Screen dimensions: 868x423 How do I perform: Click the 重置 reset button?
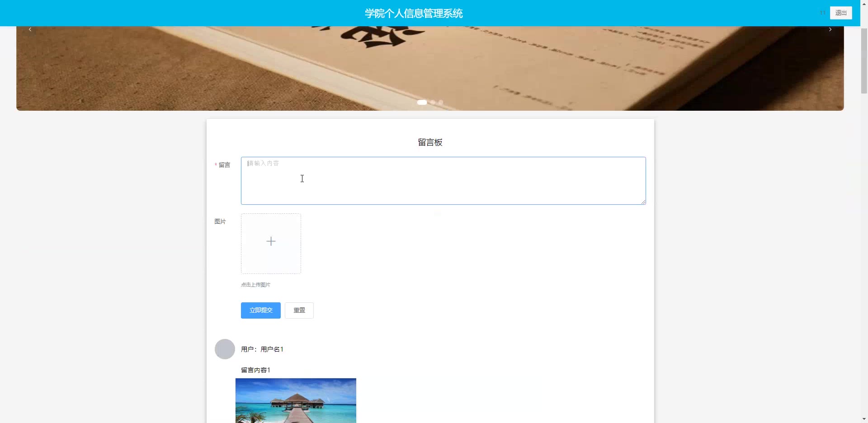(299, 310)
